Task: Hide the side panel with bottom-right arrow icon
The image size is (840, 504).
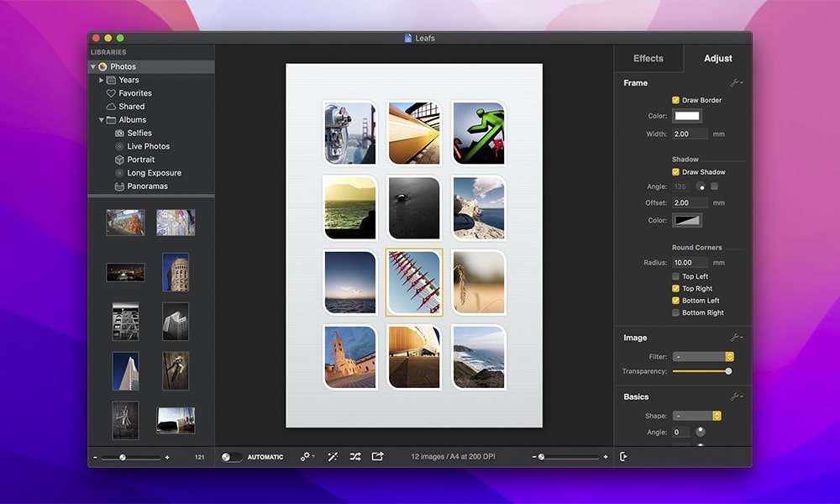Action: click(x=623, y=456)
